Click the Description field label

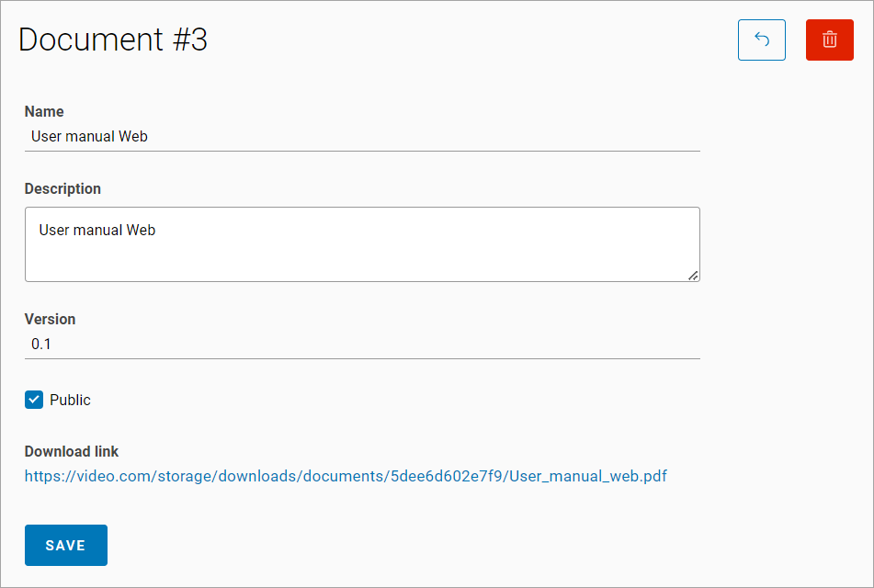pyautogui.click(x=62, y=188)
